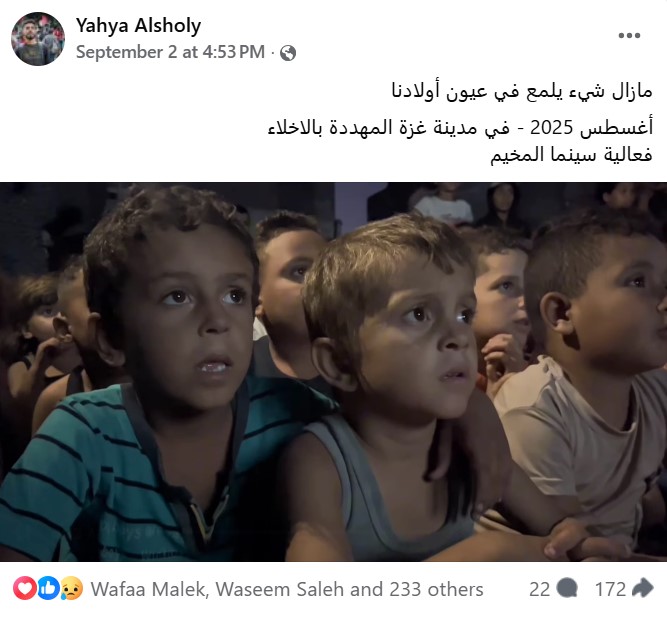This screenshot has width=667, height=617.
Task: Click the heart love reaction icon
Action: click(x=24, y=588)
